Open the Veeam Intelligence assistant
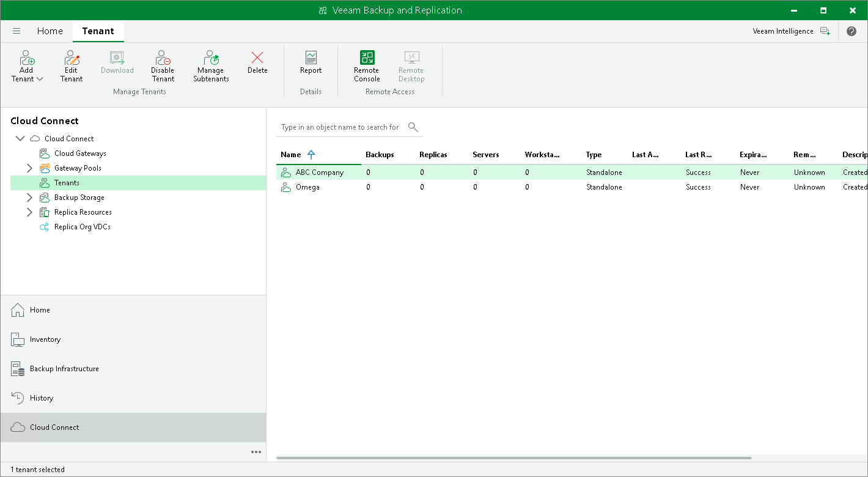 (x=792, y=31)
